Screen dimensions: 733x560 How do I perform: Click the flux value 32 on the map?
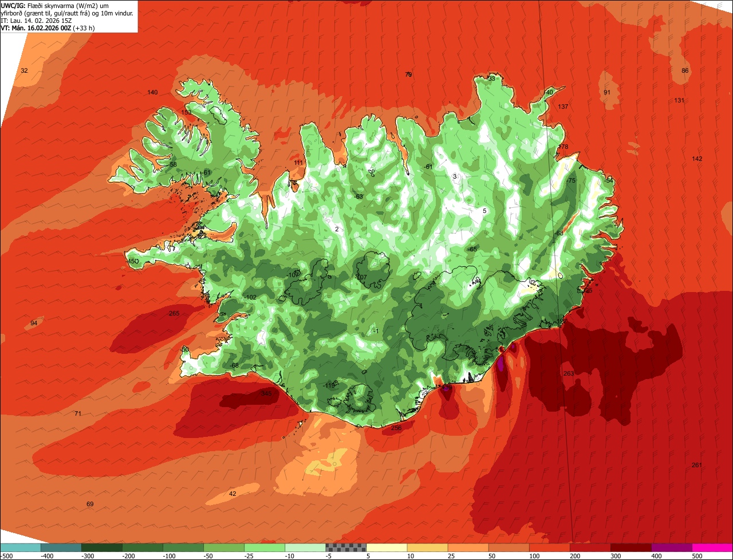(x=24, y=70)
